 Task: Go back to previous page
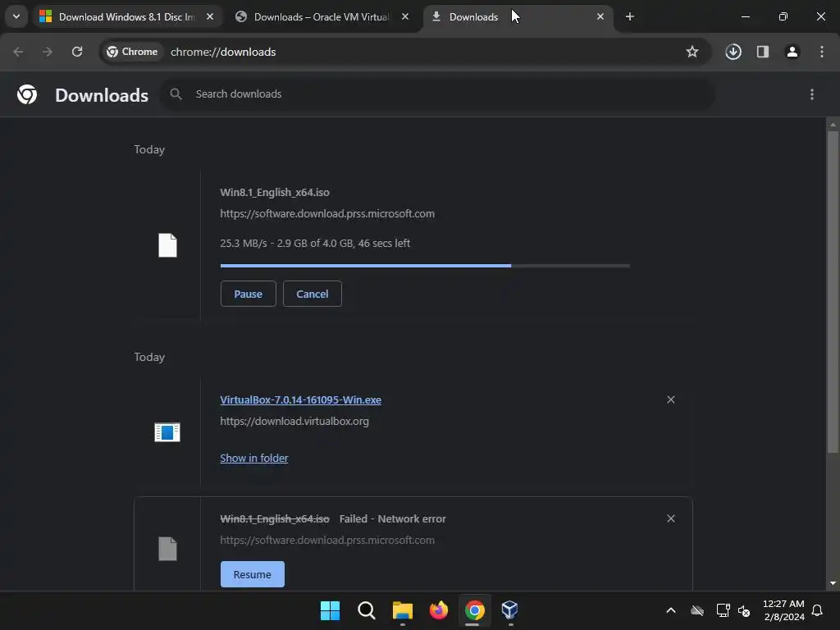tap(18, 52)
